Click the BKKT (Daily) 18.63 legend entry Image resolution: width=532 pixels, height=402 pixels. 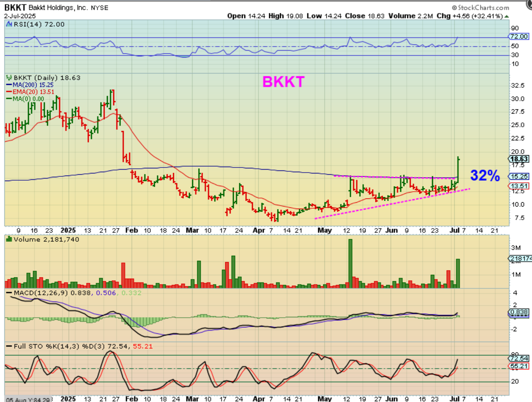pyautogui.click(x=43, y=78)
